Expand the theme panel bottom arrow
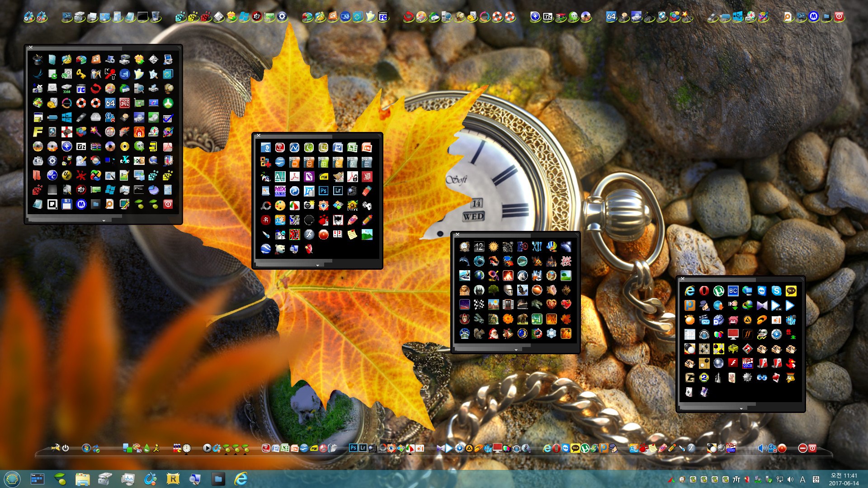868x488 pixels. coord(516,350)
